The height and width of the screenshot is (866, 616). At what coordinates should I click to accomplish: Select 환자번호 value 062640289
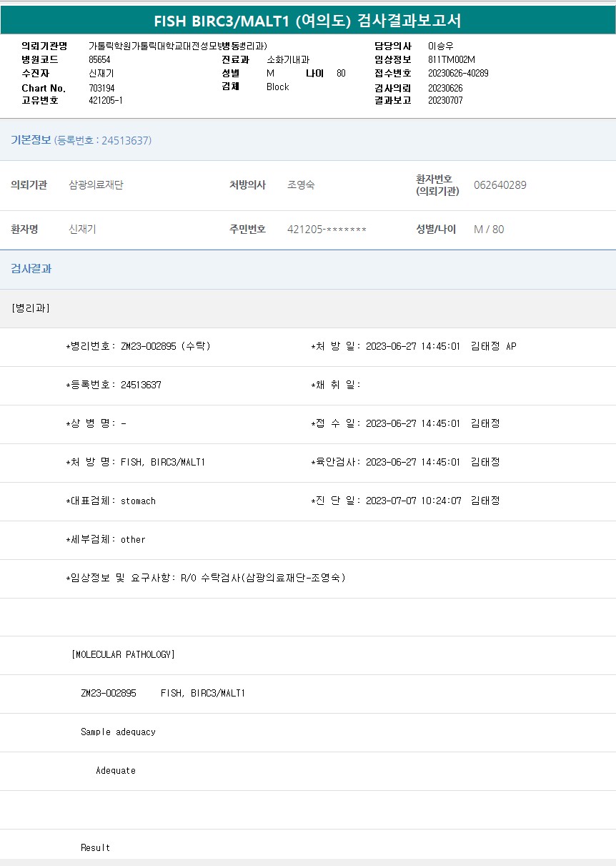click(500, 185)
